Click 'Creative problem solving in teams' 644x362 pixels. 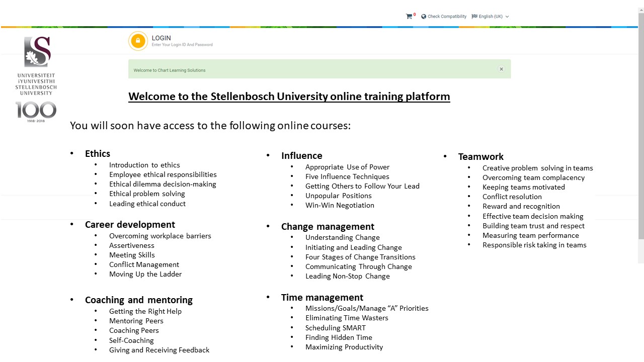point(538,168)
